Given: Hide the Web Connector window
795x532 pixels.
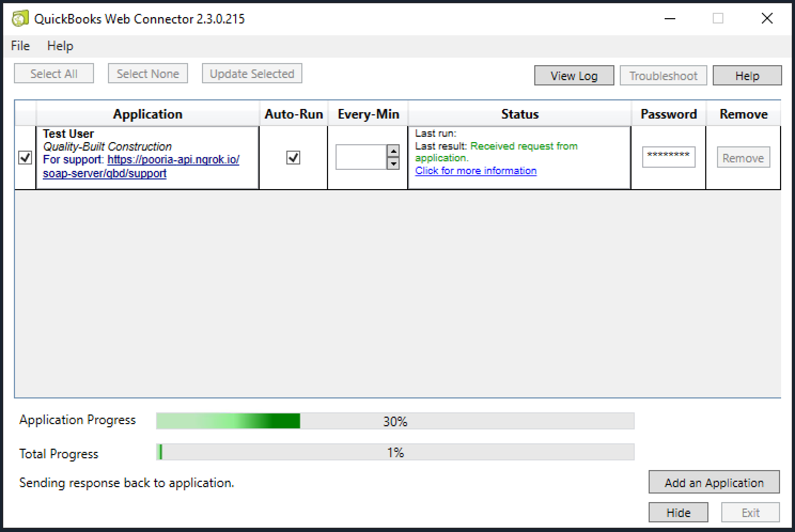Looking at the screenshot, I should [677, 512].
